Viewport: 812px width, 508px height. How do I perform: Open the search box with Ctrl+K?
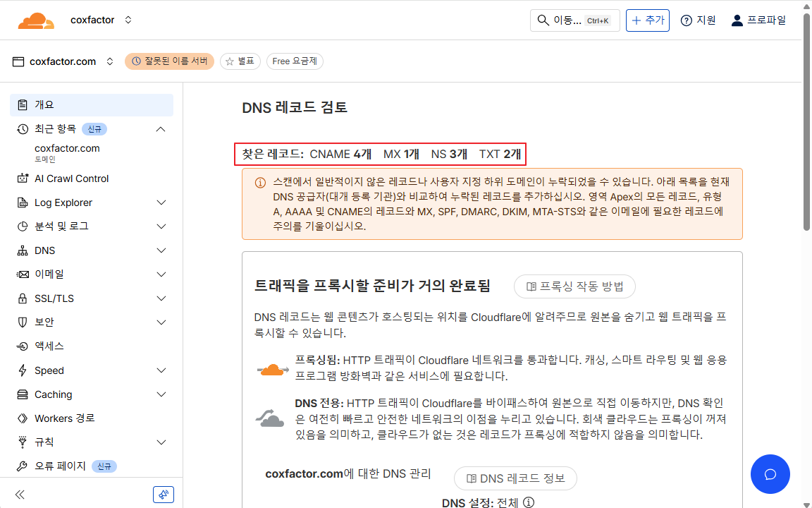click(574, 20)
